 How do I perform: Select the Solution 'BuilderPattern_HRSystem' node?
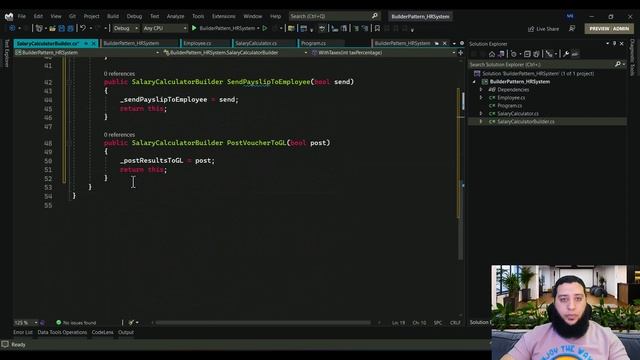click(x=534, y=73)
